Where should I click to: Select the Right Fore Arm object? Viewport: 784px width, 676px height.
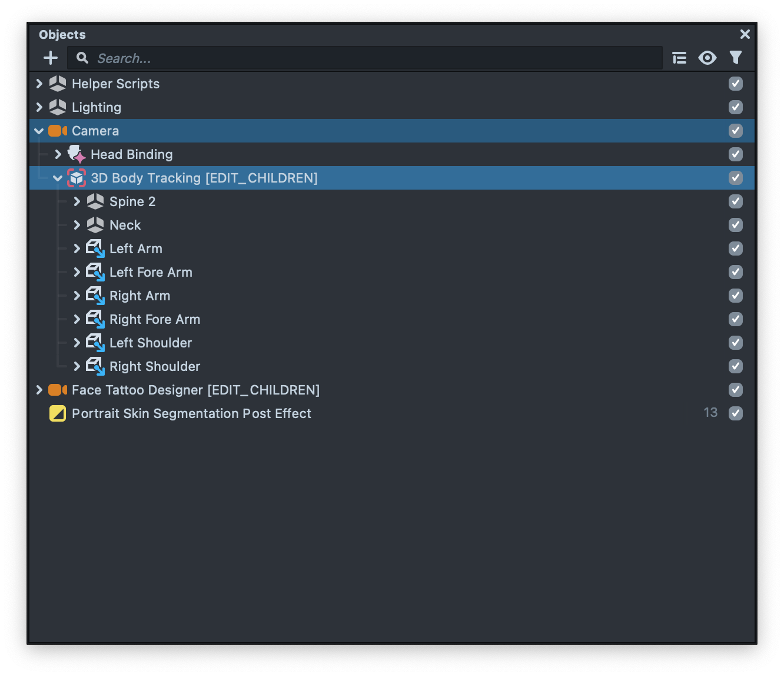point(155,319)
